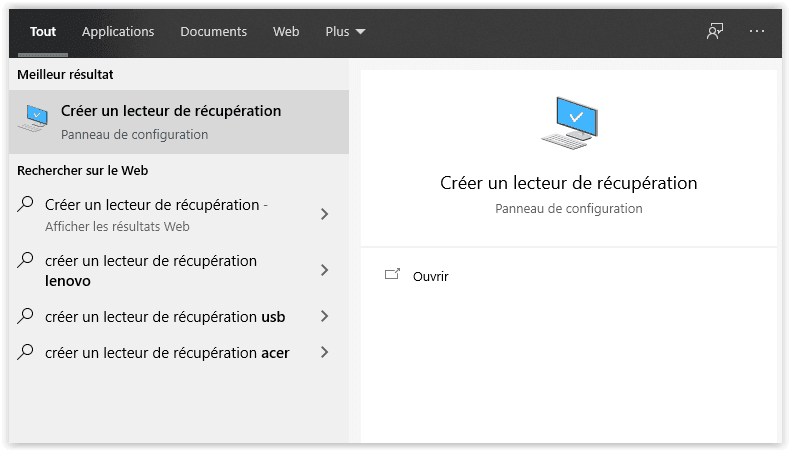
Task: Click search icon beside acer suggestion
Action: [x=26, y=352]
